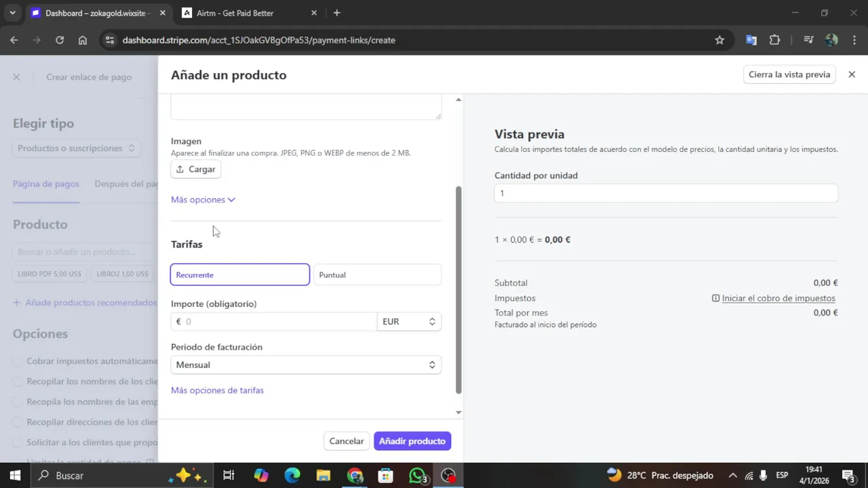This screenshot has height=488, width=868.
Task: Open Task View on taskbar
Action: click(229, 476)
